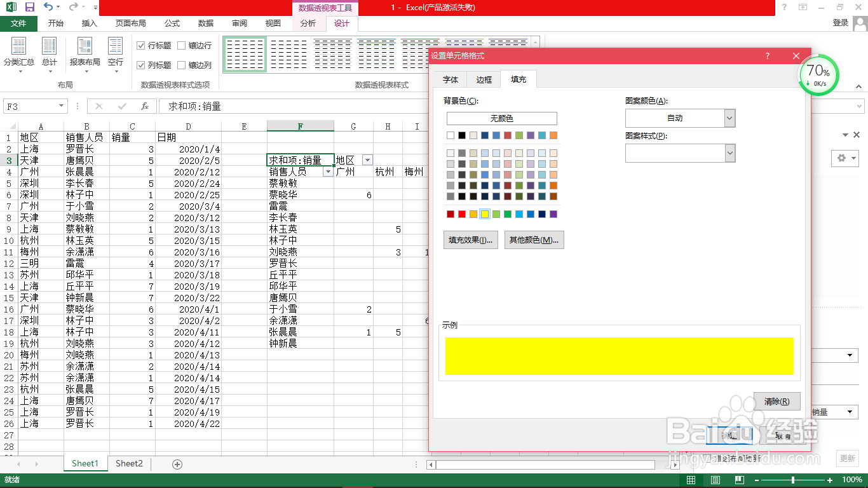
Task: Click the 清除 clear button
Action: tap(776, 402)
